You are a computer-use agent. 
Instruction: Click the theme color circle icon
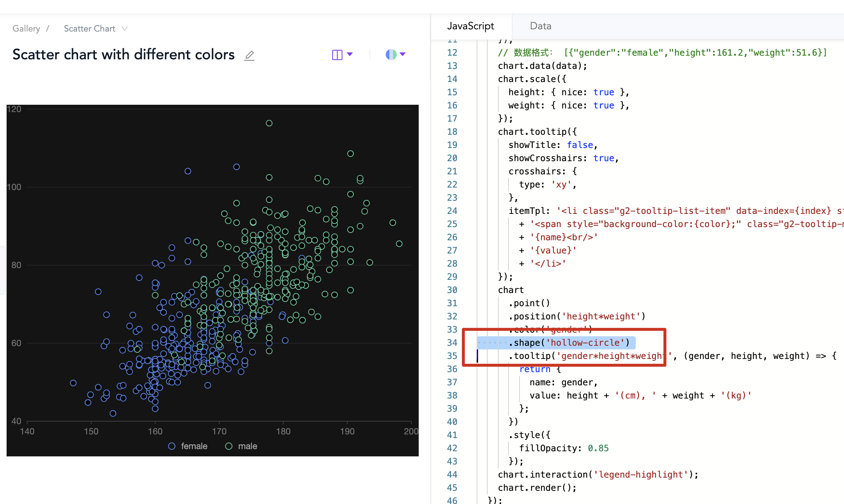391,55
